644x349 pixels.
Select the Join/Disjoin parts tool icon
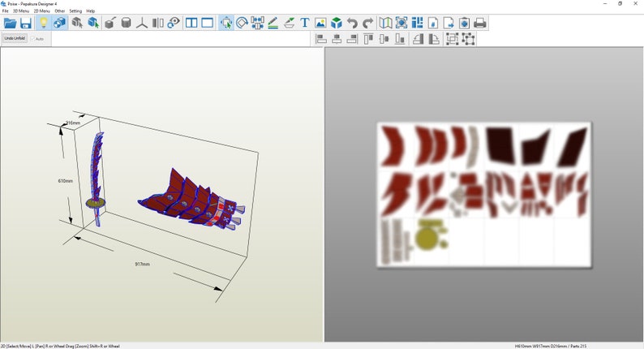[x=257, y=23]
